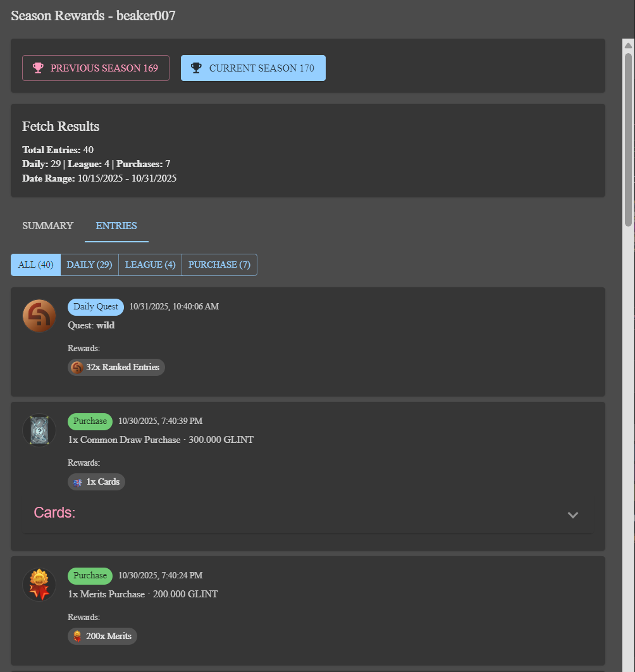Image resolution: width=635 pixels, height=672 pixels.
Task: Filter entries by DAILY (29)
Action: click(89, 265)
